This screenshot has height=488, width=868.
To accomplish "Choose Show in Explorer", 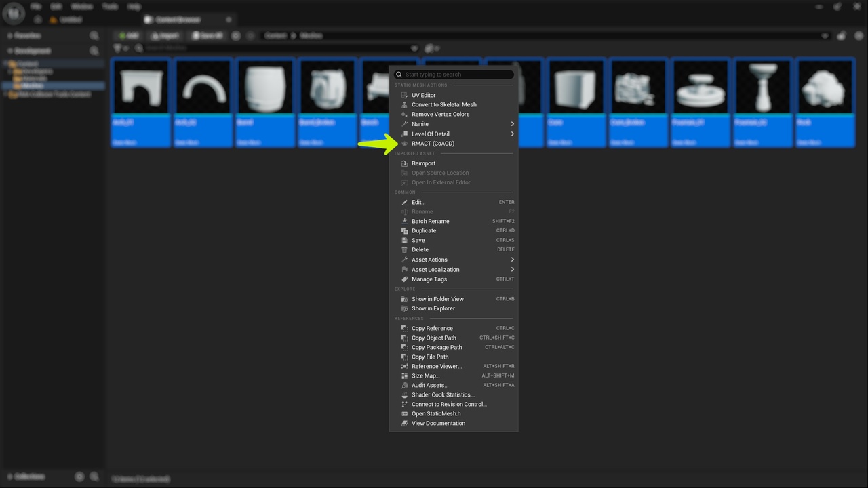I will click(x=454, y=308).
